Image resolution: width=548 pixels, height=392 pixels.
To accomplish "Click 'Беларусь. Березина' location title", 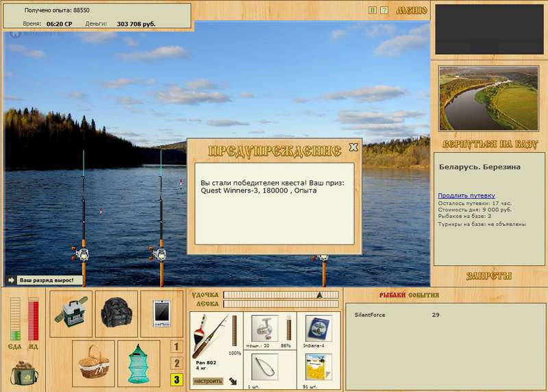I will tap(480, 167).
